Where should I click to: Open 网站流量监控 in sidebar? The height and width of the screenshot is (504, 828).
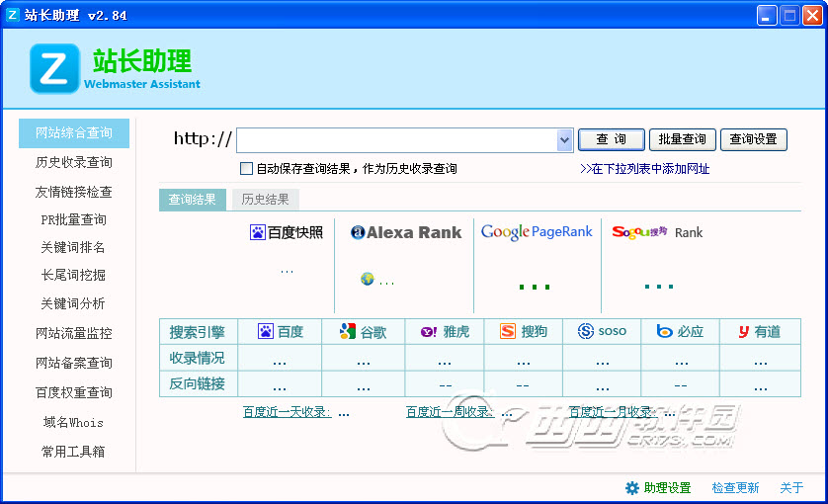[x=74, y=333]
